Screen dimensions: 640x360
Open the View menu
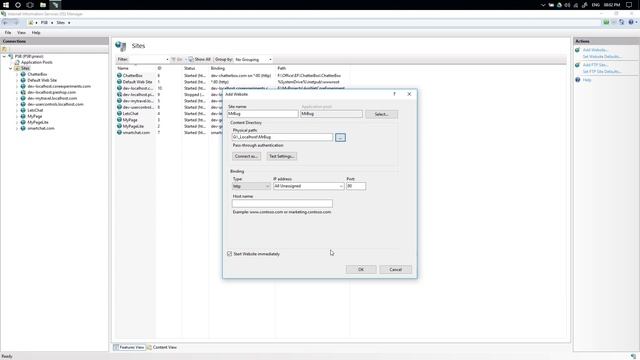(x=21, y=33)
